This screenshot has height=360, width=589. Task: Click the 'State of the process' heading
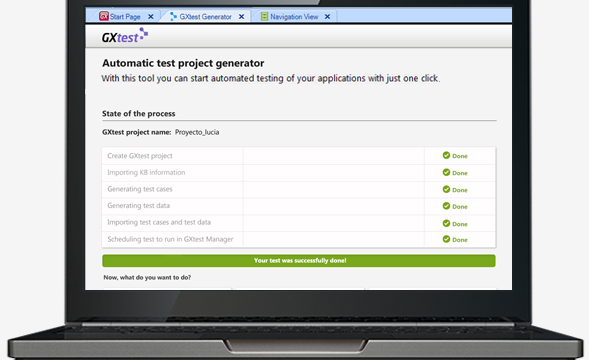138,113
